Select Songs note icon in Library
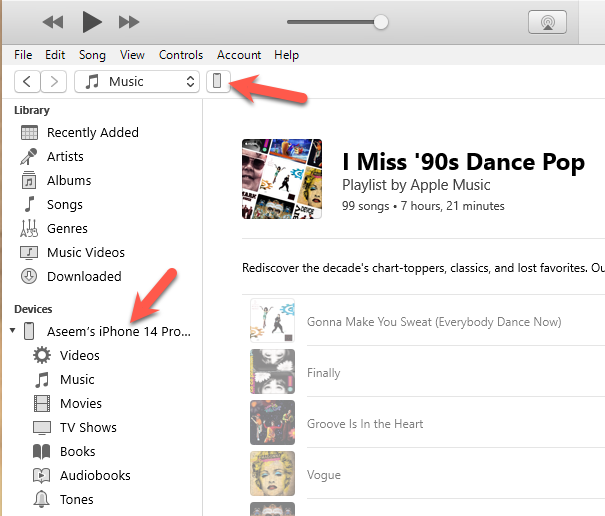 pos(29,205)
